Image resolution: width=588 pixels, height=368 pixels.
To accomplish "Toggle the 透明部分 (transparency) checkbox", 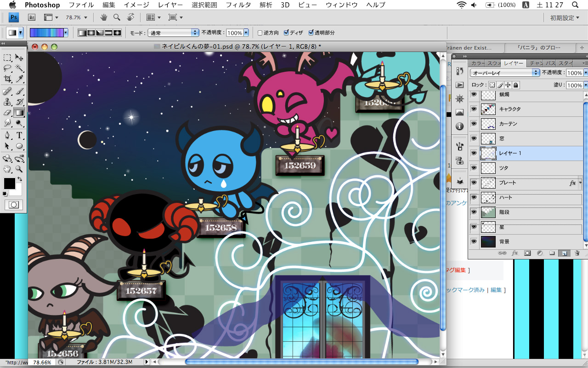I will click(311, 33).
